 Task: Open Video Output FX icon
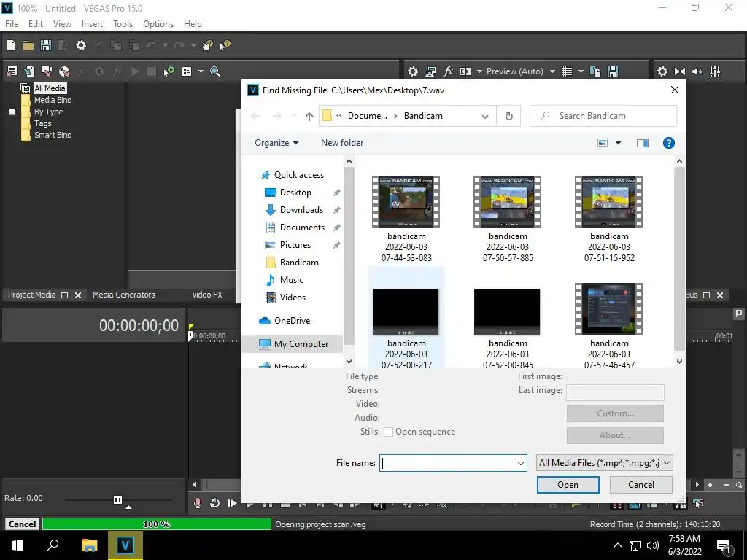click(448, 71)
